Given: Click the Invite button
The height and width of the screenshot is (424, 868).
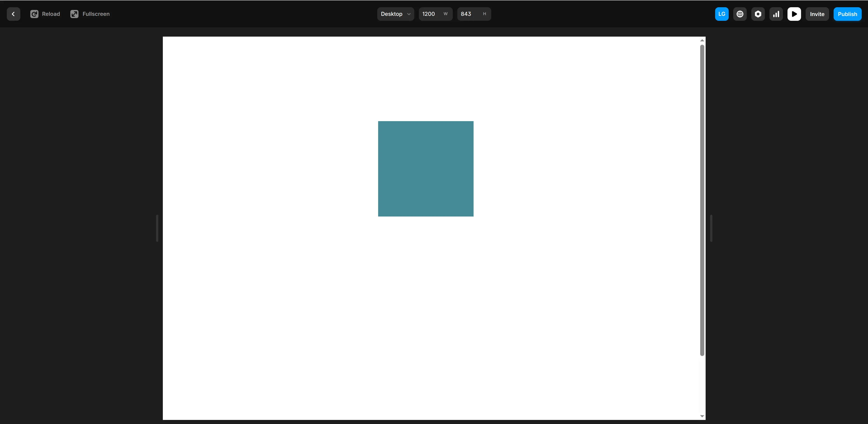Looking at the screenshot, I should (x=817, y=14).
